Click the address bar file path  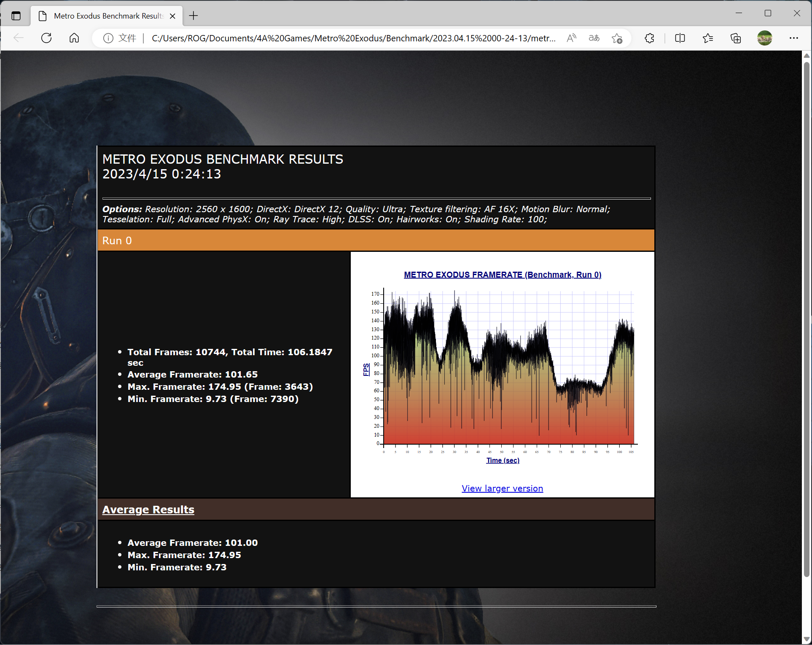click(x=353, y=38)
